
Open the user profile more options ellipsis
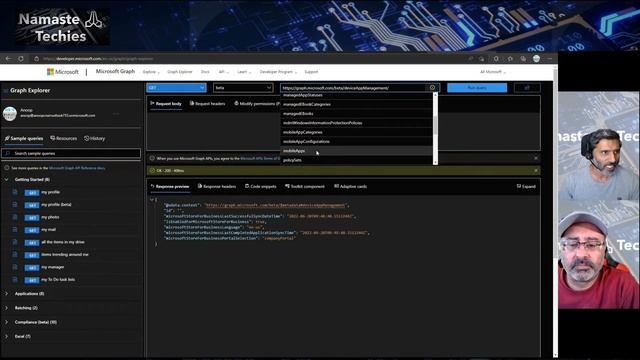(x=116, y=113)
